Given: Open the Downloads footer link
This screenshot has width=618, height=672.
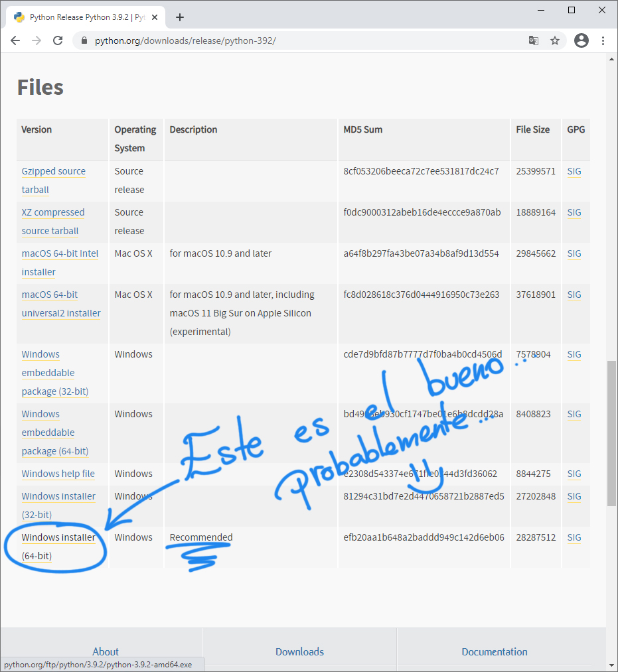Looking at the screenshot, I should (x=300, y=651).
